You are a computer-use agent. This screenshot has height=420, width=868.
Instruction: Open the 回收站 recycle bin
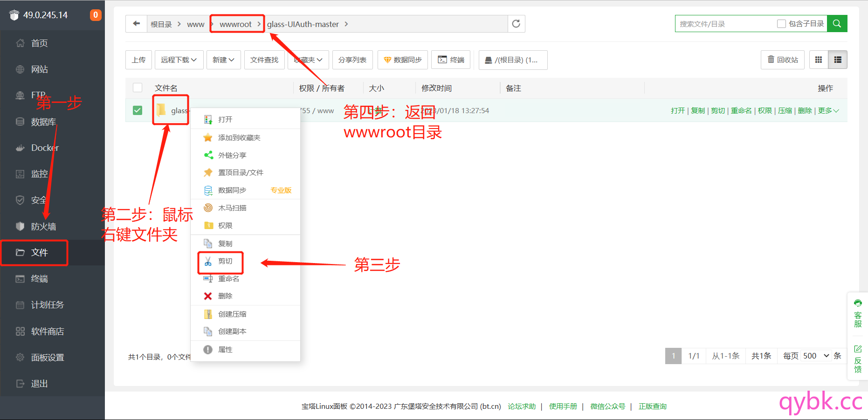pos(783,60)
